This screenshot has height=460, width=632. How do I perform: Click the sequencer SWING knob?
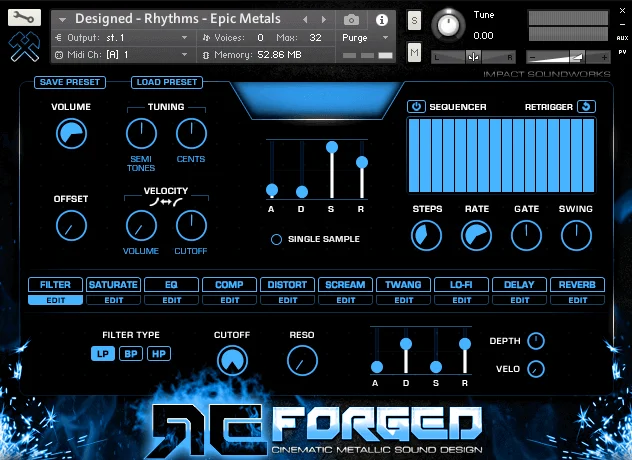coord(576,235)
